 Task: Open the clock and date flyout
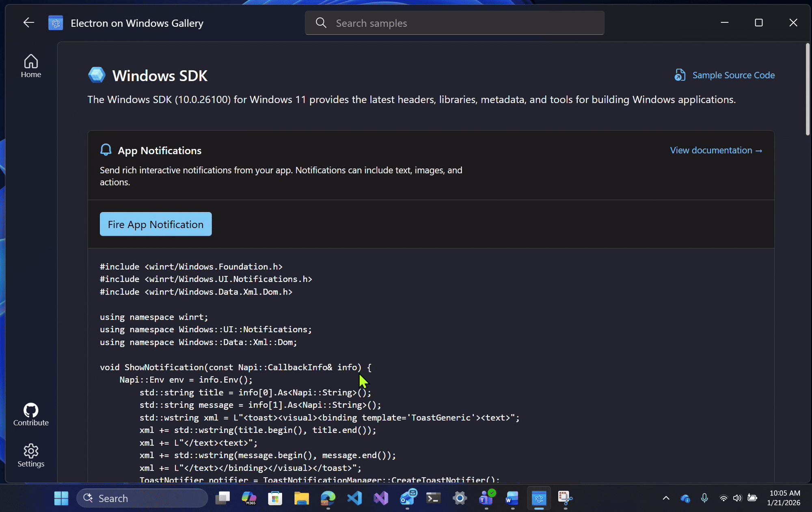[x=784, y=498]
